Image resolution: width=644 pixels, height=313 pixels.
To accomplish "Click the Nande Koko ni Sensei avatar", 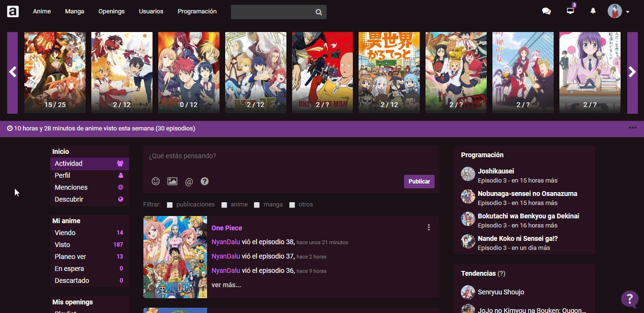I will [468, 241].
